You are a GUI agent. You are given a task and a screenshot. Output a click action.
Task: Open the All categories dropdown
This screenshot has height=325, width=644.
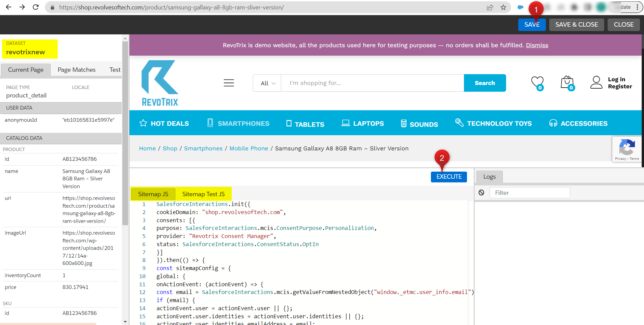coord(268,83)
